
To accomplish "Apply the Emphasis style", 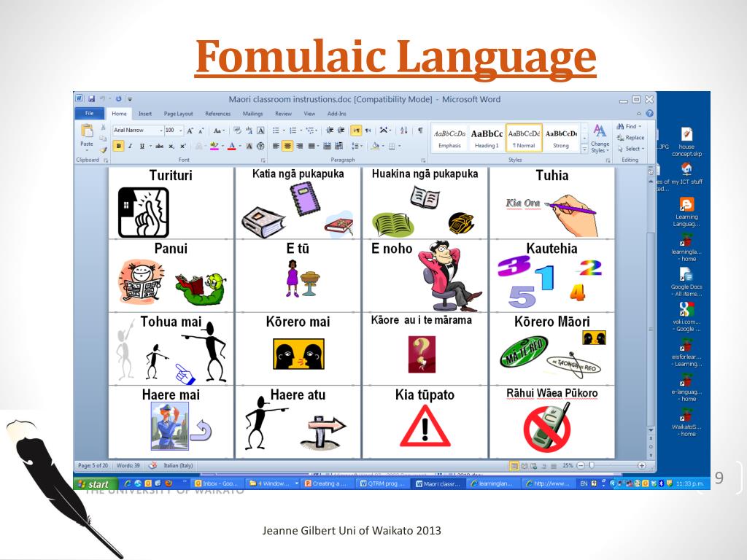I will (449, 138).
